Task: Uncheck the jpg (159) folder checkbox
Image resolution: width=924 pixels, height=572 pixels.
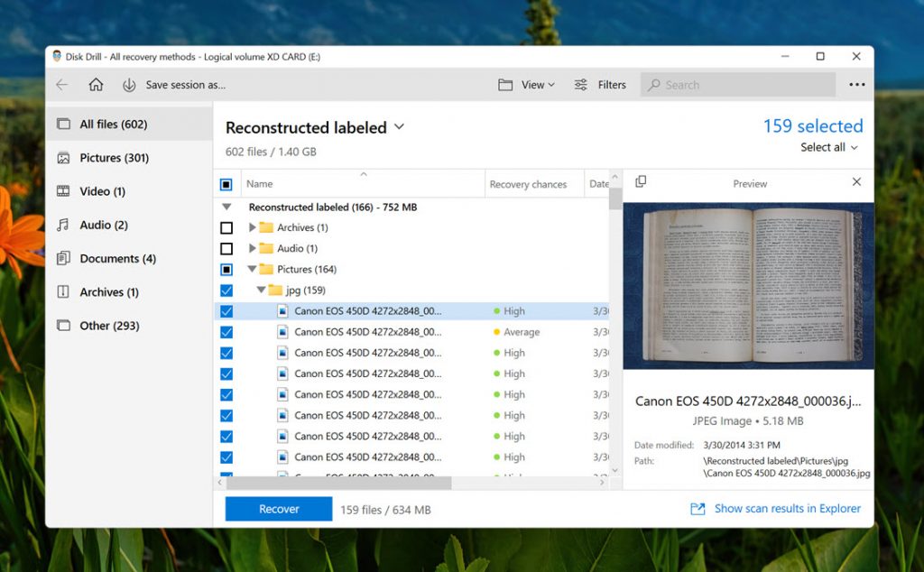Action: [x=226, y=291]
